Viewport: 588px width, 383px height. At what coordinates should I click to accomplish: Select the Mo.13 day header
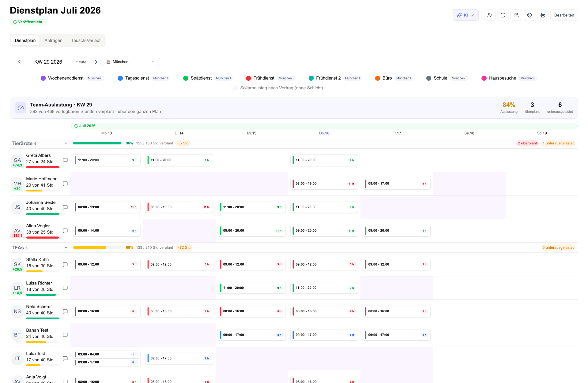point(107,133)
